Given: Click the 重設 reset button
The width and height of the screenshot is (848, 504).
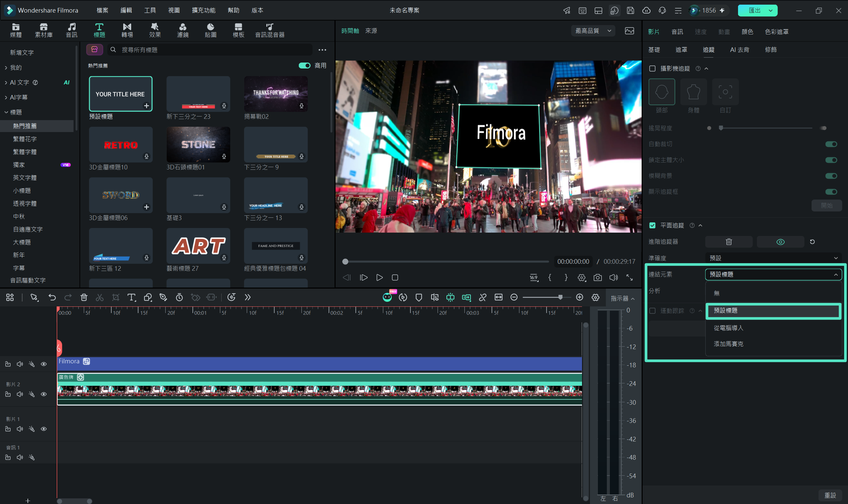Looking at the screenshot, I should pos(830,495).
